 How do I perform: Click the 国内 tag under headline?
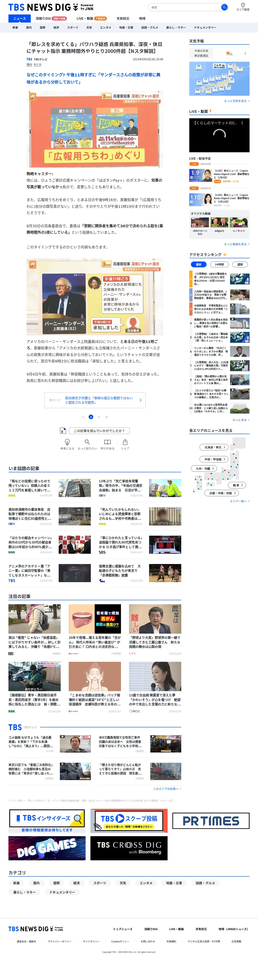(x=29, y=65)
